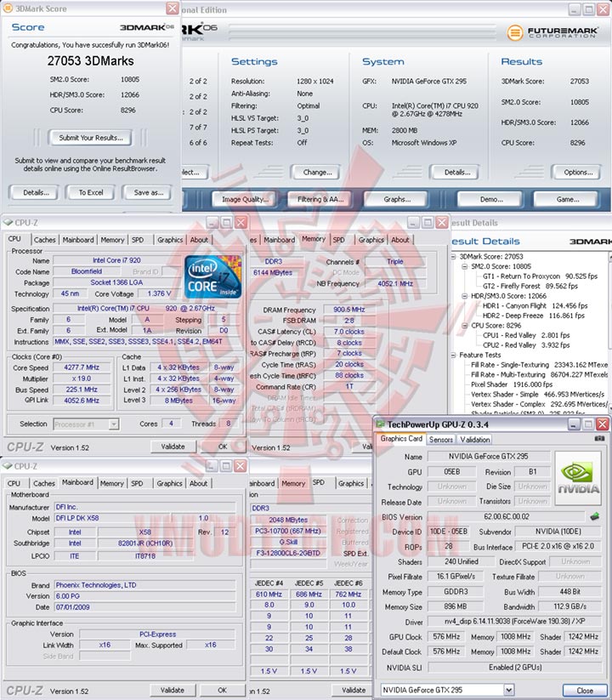Click Change button under Settings
This screenshot has height=700, width=612.
point(316,173)
